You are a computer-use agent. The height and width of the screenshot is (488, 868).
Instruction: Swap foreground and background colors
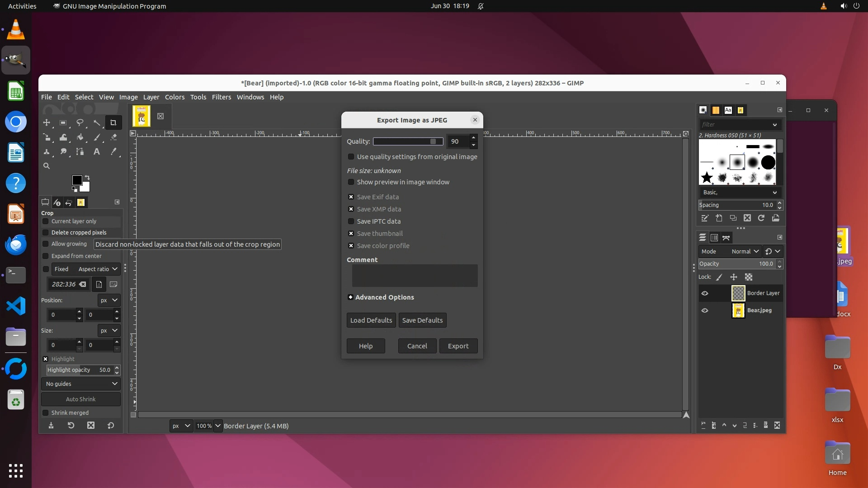click(87, 177)
